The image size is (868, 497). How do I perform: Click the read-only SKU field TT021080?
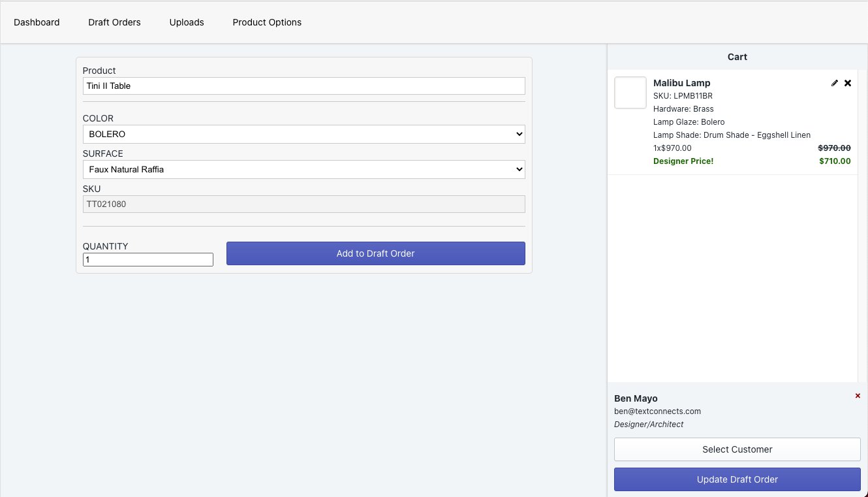coord(303,204)
